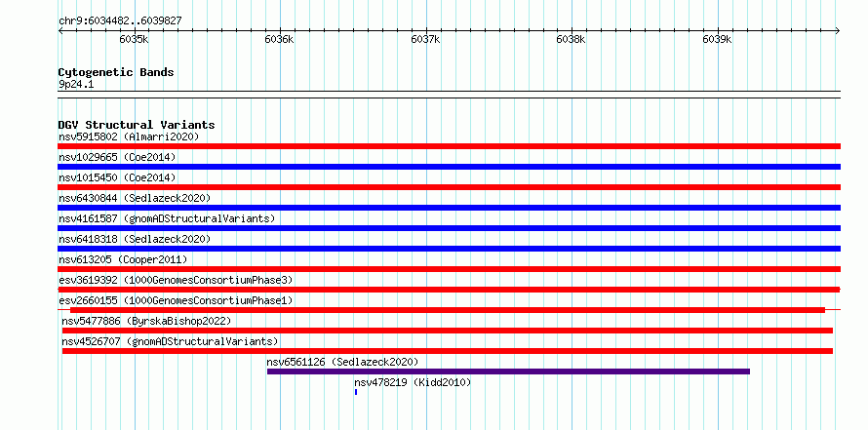
Task: Click the 6036k ruler tick label
Action: point(280,39)
